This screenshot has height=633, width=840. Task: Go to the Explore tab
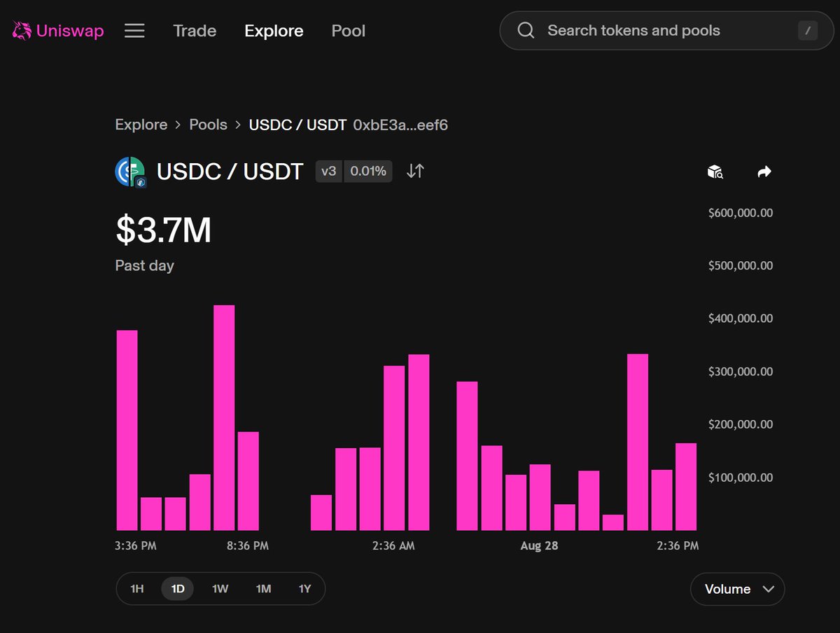pos(274,31)
